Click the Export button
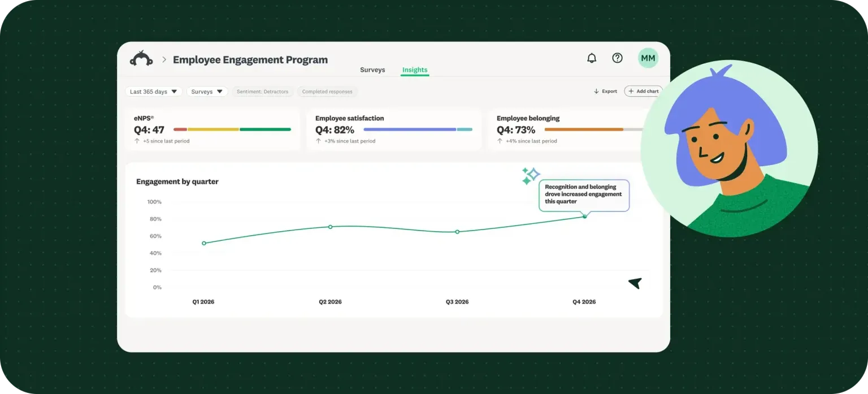868x394 pixels. (605, 91)
